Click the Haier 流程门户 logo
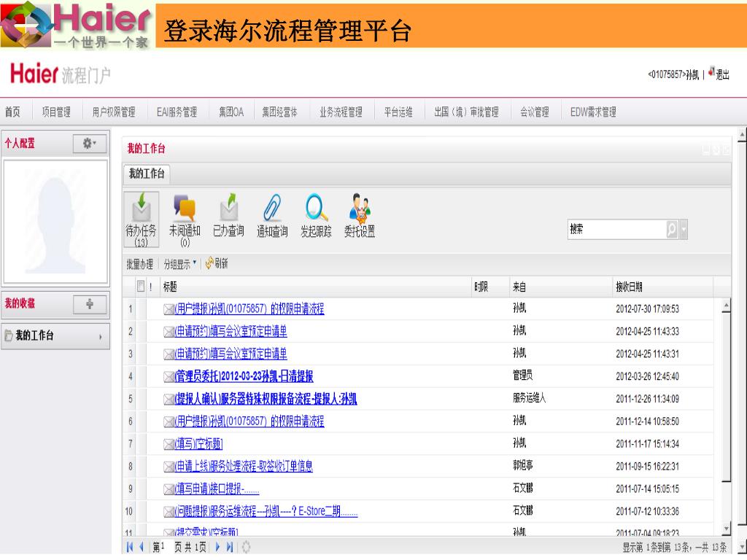The height and width of the screenshot is (560, 747). pyautogui.click(x=60, y=74)
